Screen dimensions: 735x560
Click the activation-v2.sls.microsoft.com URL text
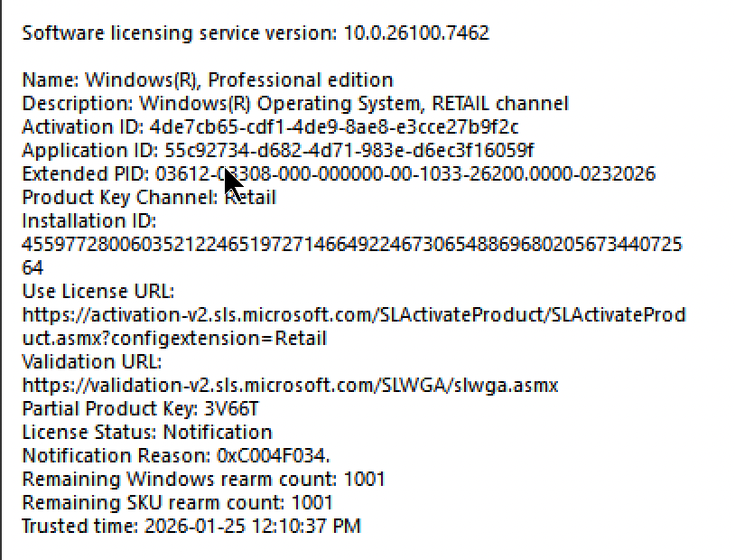[354, 314]
